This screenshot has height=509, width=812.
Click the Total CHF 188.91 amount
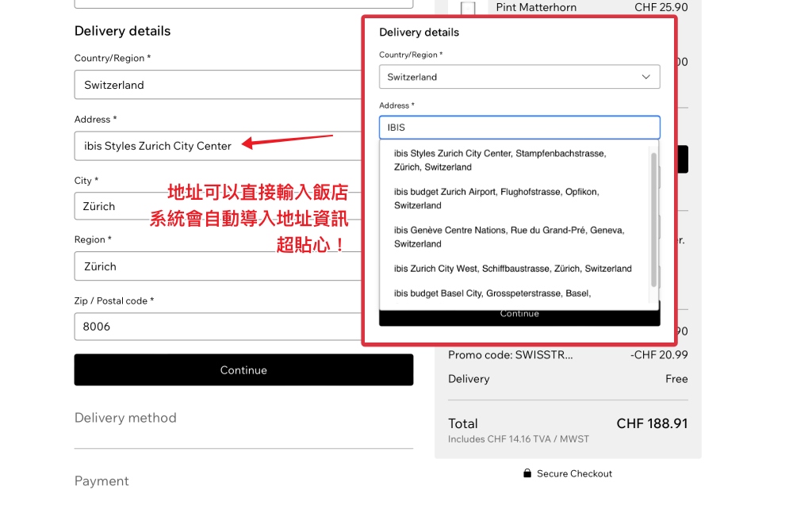click(x=652, y=423)
